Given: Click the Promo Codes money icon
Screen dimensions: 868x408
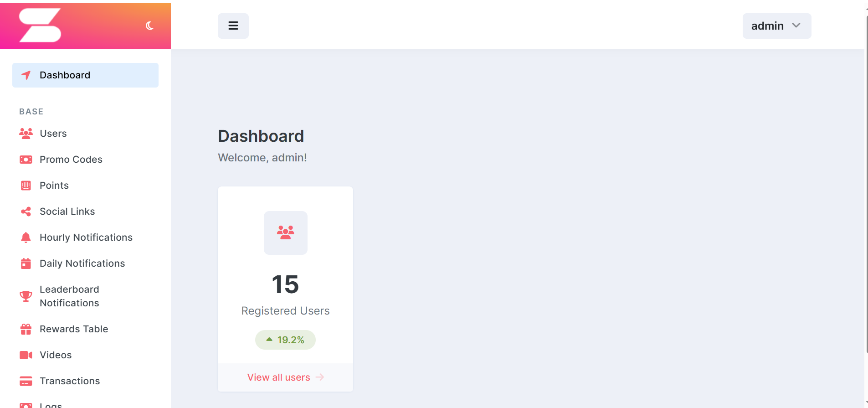Looking at the screenshot, I should pyautogui.click(x=26, y=160).
